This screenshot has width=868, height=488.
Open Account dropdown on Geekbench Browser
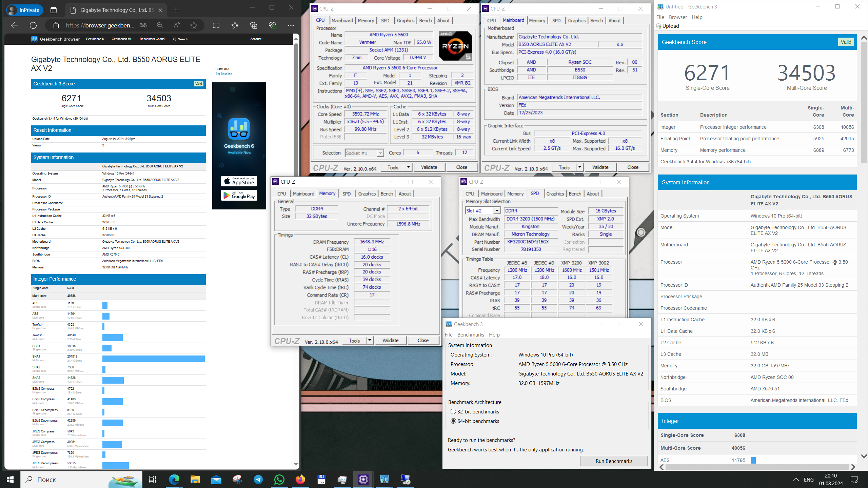257,39
